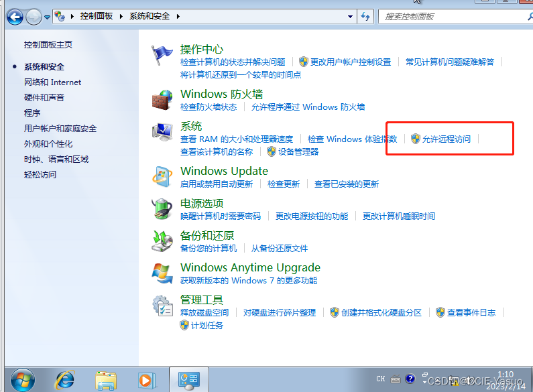Refresh the address bar view
Viewport: 533px width, 392px height.
365,16
